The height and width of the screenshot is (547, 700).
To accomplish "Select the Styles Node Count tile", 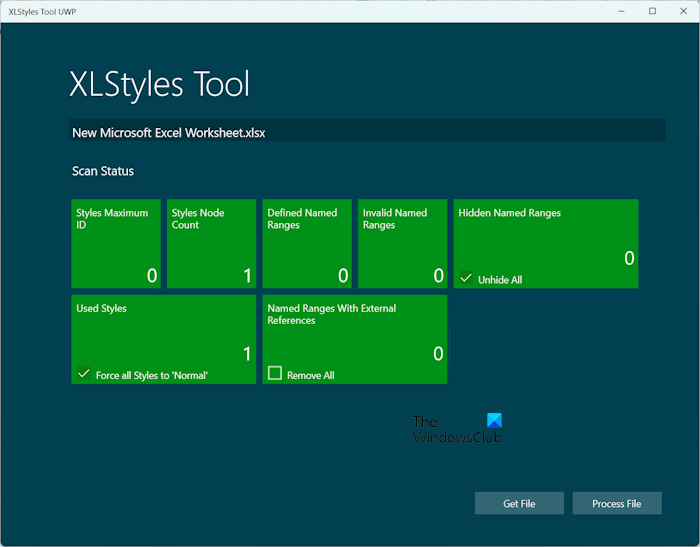I will coord(211,243).
